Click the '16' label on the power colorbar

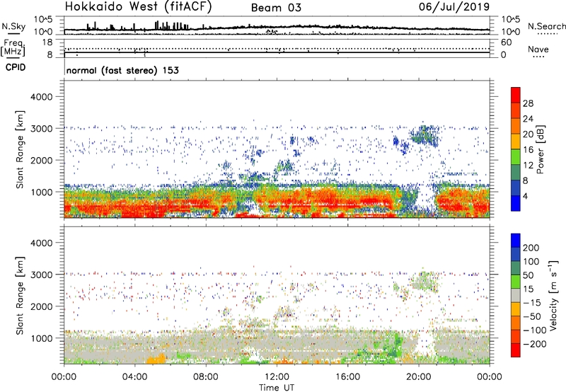[528, 150]
